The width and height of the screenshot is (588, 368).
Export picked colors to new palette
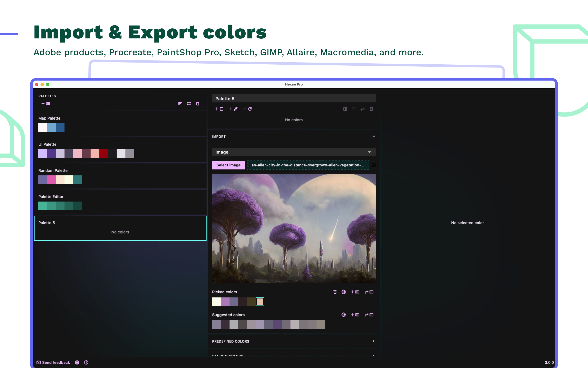tap(369, 292)
